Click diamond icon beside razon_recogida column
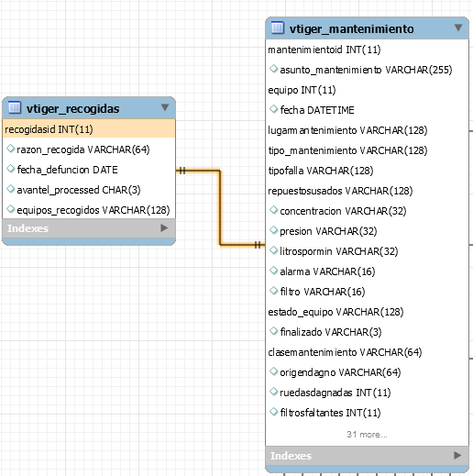473x476 pixels. [11, 149]
